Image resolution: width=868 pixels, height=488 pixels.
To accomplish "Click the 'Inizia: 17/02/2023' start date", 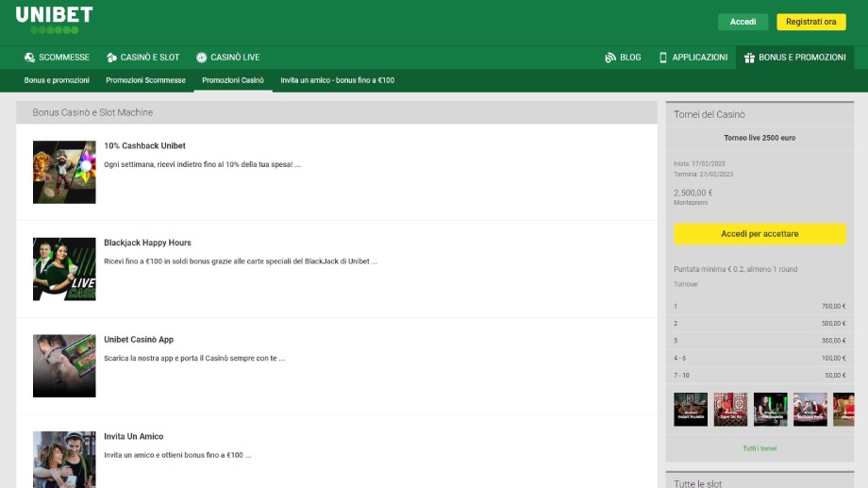I will point(699,164).
